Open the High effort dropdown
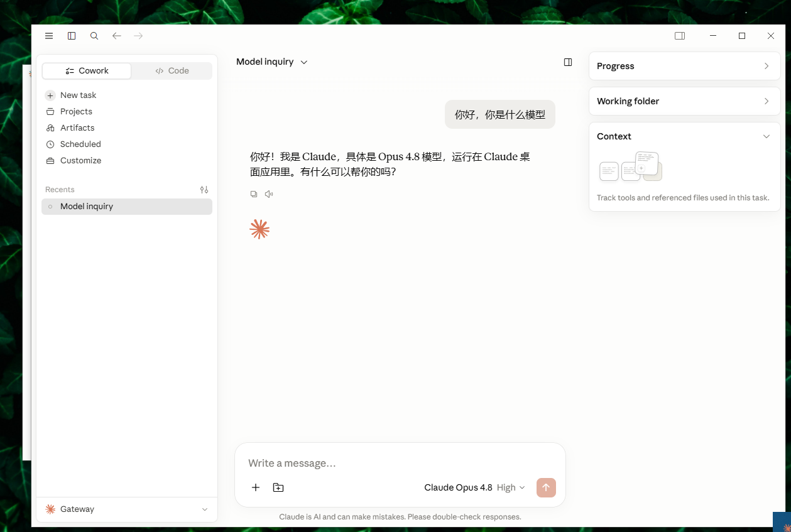The image size is (791, 532). pyautogui.click(x=511, y=487)
